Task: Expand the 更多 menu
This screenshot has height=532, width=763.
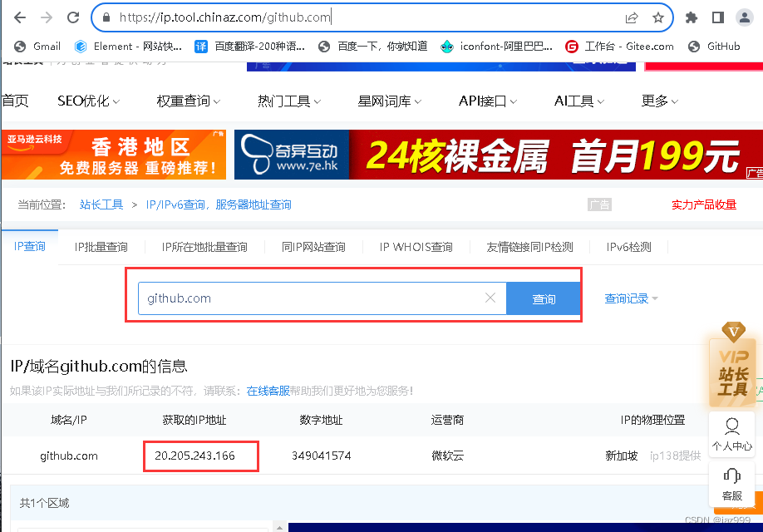Action: [659, 101]
